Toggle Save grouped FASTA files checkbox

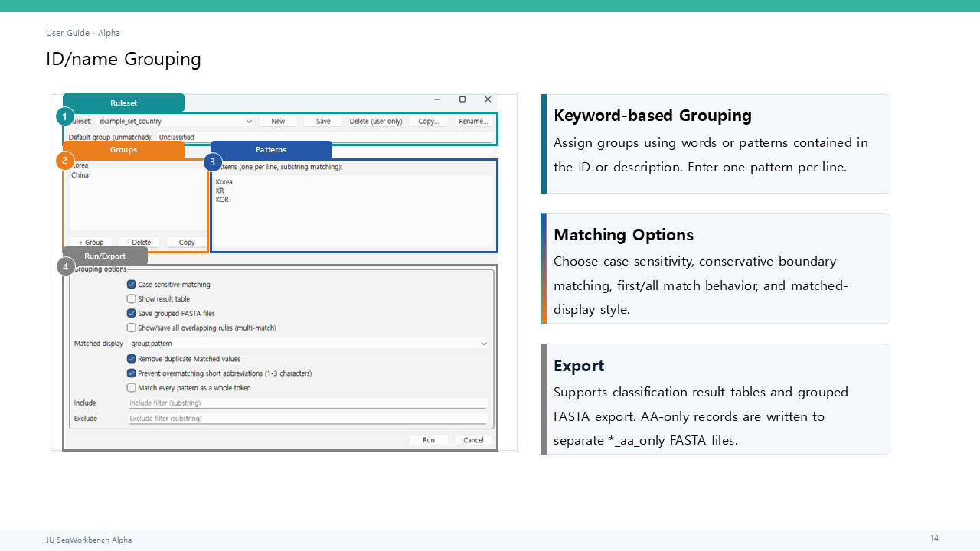pyautogui.click(x=132, y=313)
